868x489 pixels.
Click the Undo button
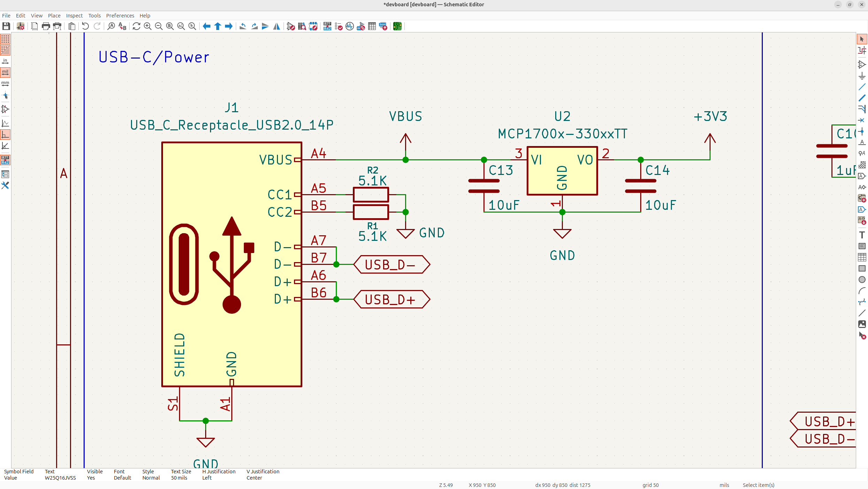85,26
